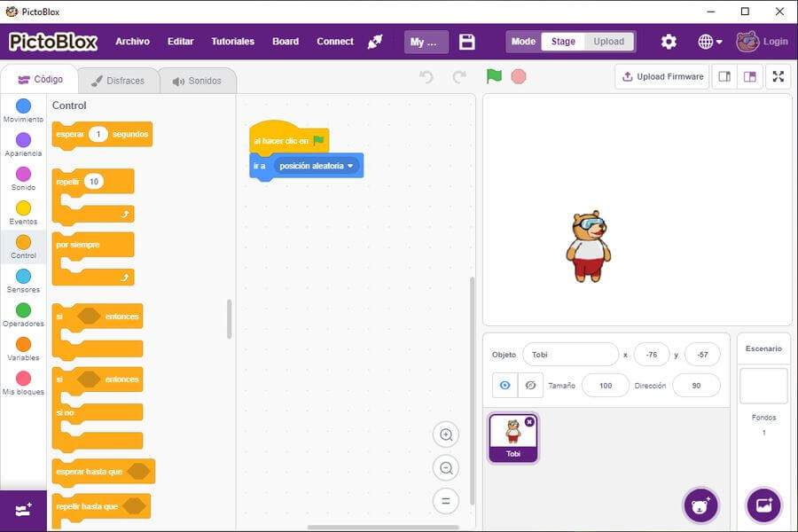Open the language globe dropdown

(x=709, y=42)
